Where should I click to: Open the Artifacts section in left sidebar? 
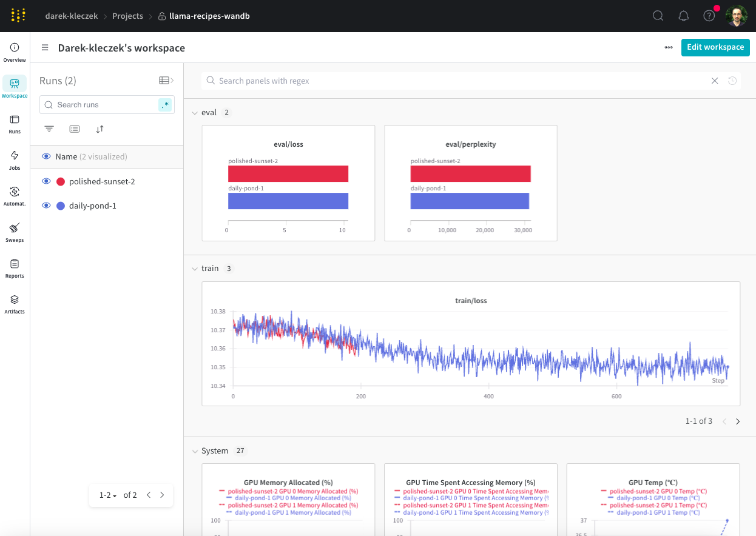click(x=15, y=303)
